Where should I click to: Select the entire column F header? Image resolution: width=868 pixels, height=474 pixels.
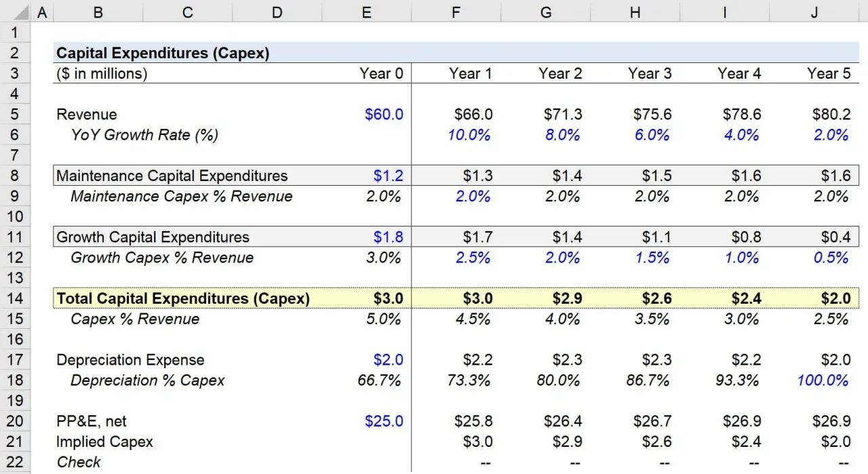click(x=456, y=12)
